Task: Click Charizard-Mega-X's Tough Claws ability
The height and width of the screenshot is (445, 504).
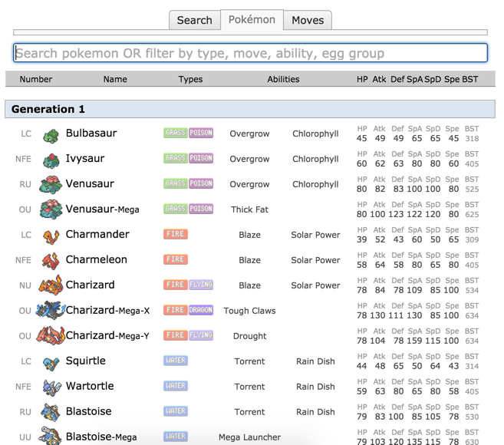Action: (x=249, y=311)
